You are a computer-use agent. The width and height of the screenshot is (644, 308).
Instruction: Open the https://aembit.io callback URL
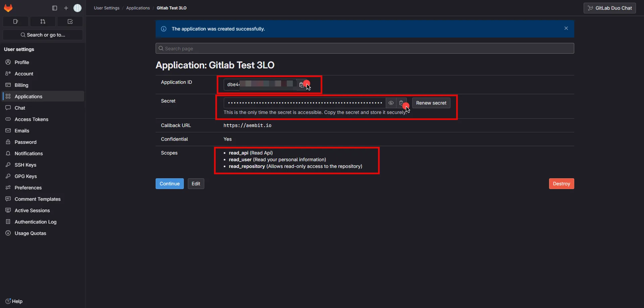tap(248, 125)
